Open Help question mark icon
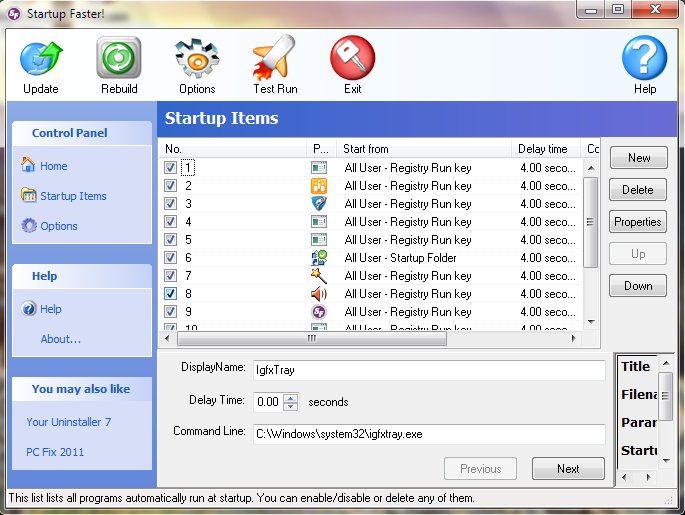This screenshot has height=515, width=685. (644, 58)
